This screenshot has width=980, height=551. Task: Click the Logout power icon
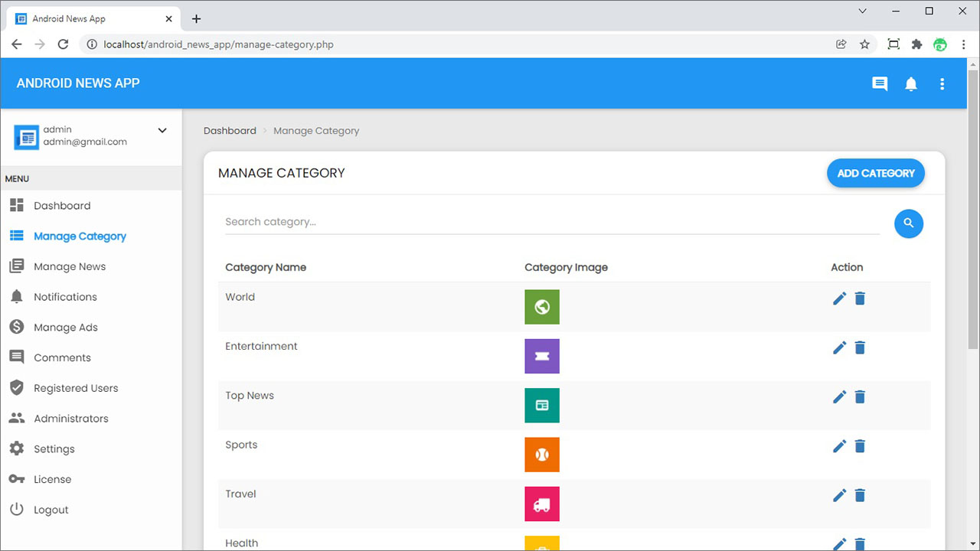(17, 509)
